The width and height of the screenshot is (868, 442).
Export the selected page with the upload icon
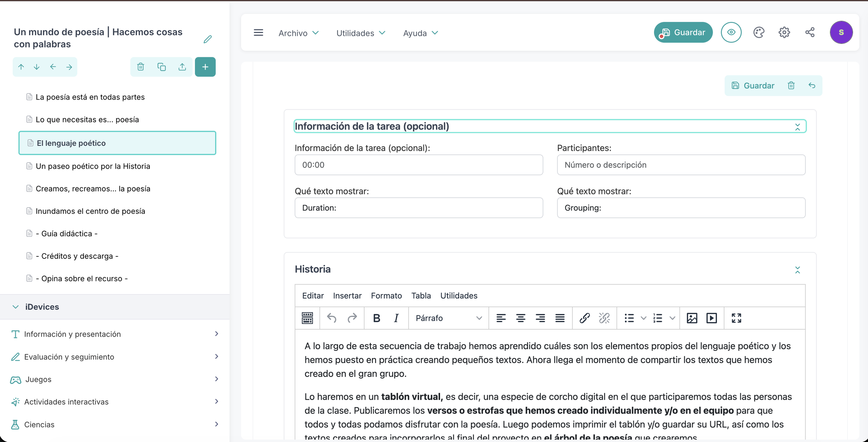click(x=182, y=67)
